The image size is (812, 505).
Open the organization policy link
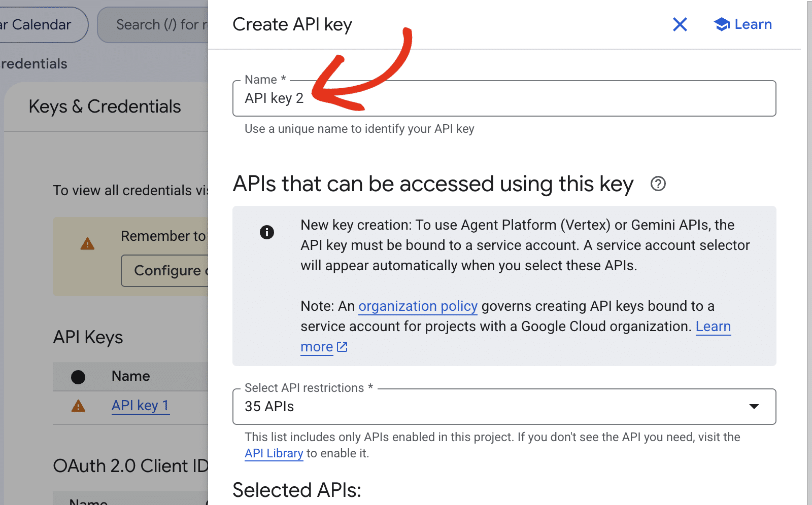click(x=418, y=306)
